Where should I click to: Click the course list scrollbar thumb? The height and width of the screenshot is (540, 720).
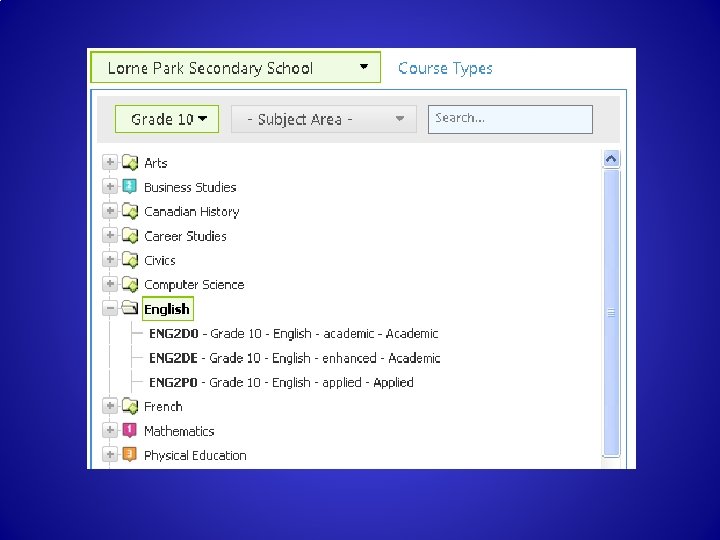[611, 313]
